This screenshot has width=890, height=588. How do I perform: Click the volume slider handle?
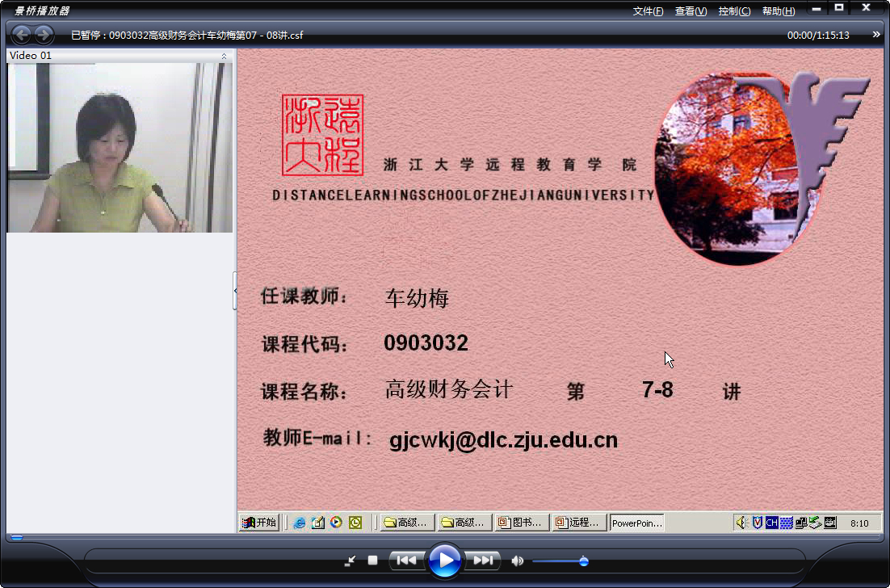(x=583, y=561)
